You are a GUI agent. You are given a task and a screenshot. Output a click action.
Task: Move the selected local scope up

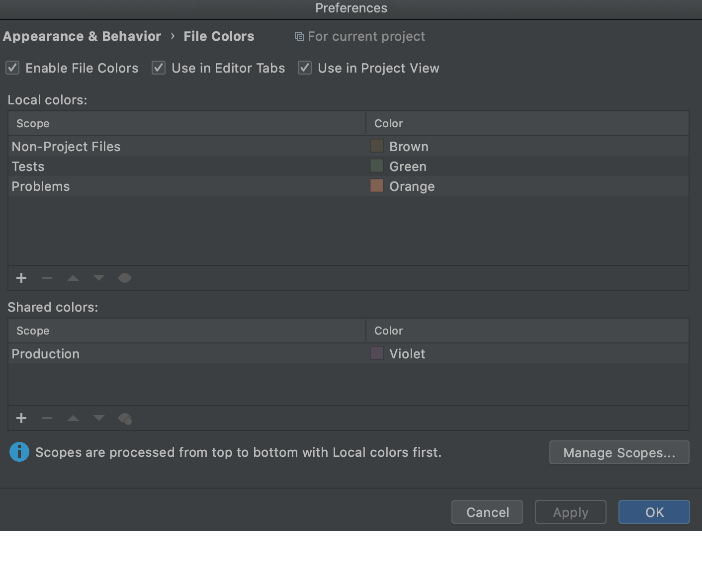click(x=73, y=278)
